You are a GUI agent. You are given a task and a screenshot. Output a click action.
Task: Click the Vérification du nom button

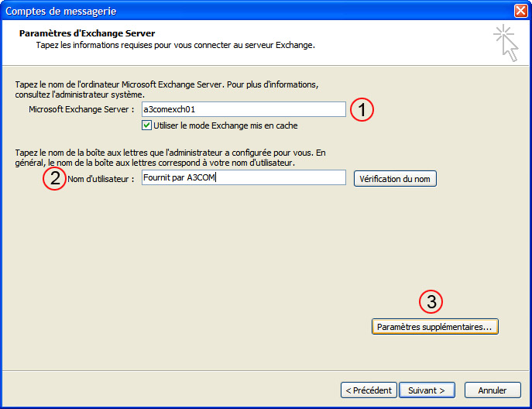(x=395, y=179)
